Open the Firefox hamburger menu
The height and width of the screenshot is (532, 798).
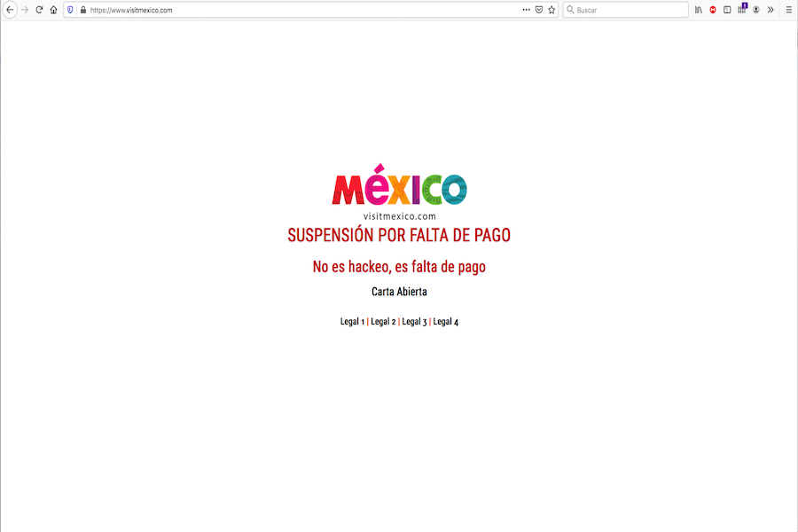pyautogui.click(x=788, y=10)
